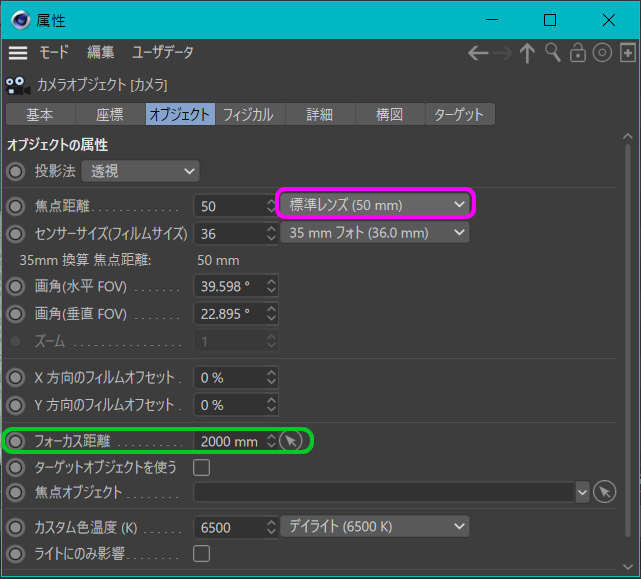Image resolution: width=641 pixels, height=579 pixels.
Task: Expand the デイライト (6500 K) dropdown
Action: pos(376,526)
